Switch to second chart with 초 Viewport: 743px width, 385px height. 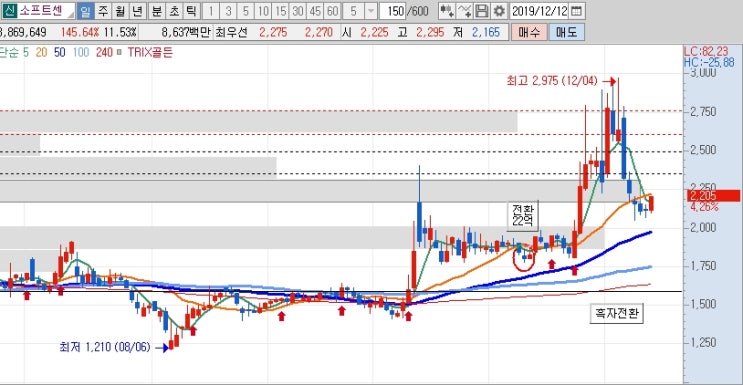173,10
